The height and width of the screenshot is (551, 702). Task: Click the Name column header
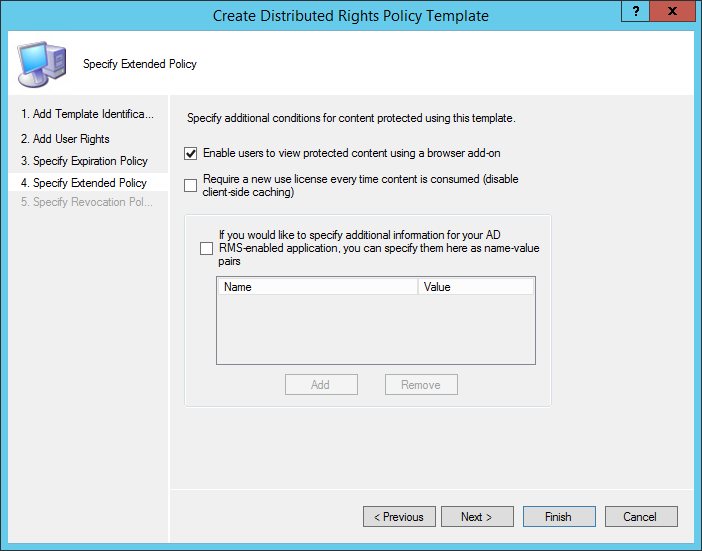tap(317, 287)
